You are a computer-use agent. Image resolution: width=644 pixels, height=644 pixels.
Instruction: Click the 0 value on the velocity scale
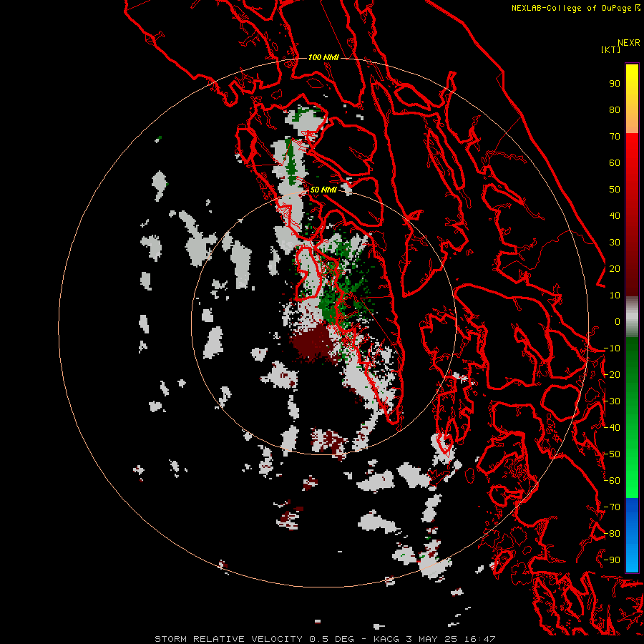[x=618, y=322]
